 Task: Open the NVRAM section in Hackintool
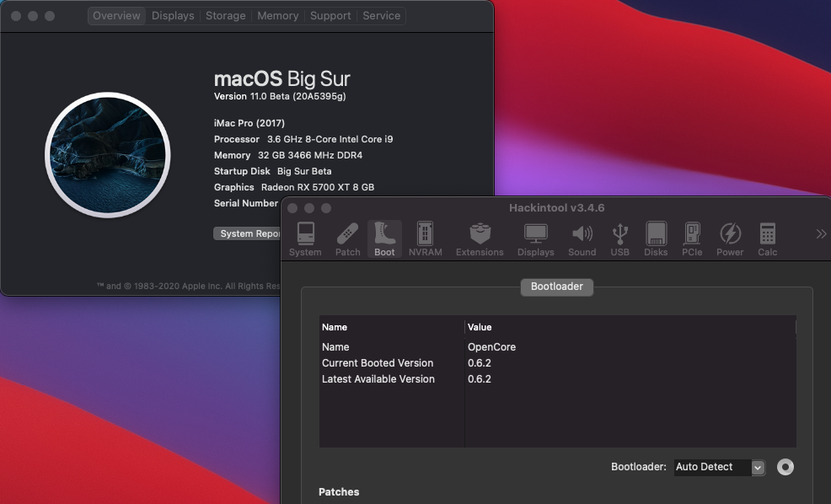[x=425, y=239]
